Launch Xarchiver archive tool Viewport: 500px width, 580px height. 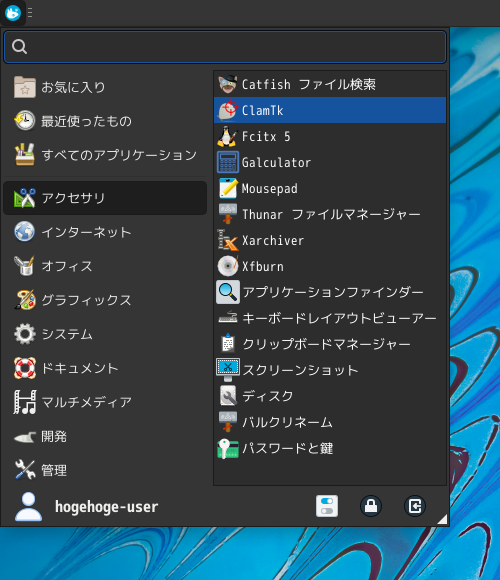coord(330,240)
